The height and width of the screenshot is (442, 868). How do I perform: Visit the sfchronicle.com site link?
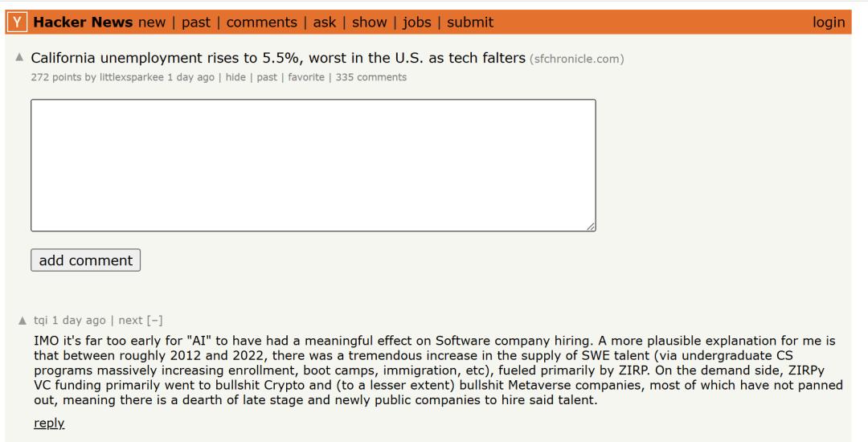576,59
